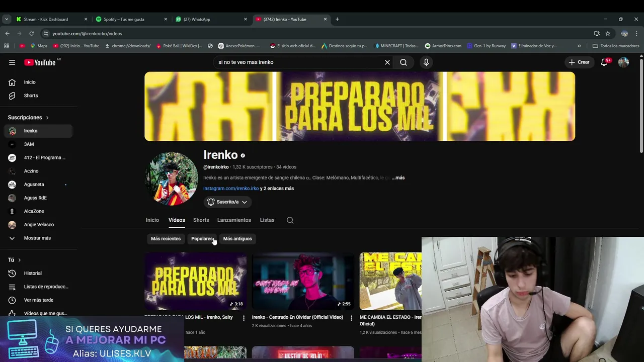Open the Maps bookmark

[39, 46]
